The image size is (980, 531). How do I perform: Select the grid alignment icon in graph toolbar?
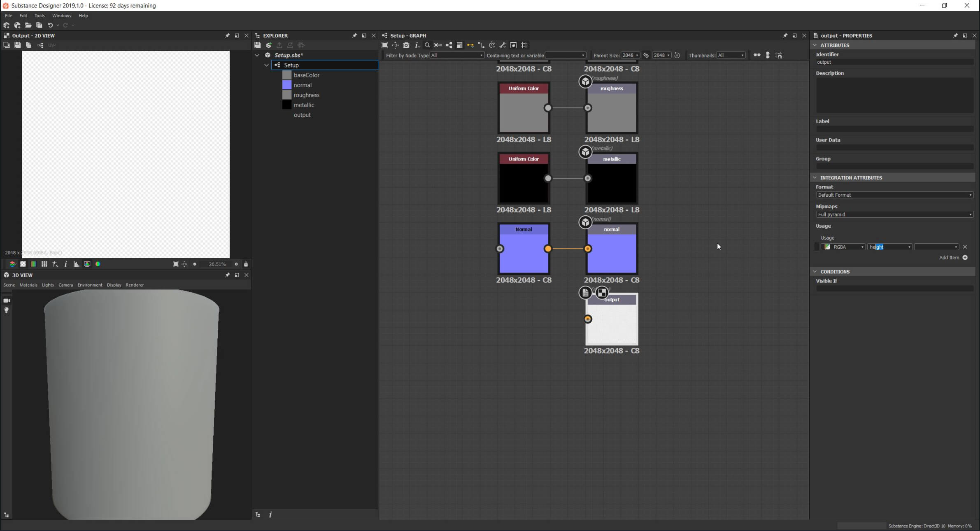point(524,45)
